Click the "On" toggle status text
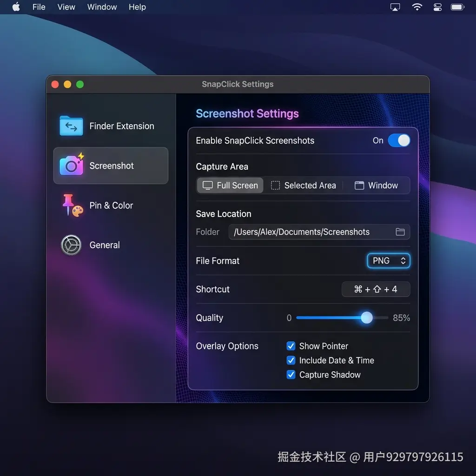The height and width of the screenshot is (476, 476). 378,140
